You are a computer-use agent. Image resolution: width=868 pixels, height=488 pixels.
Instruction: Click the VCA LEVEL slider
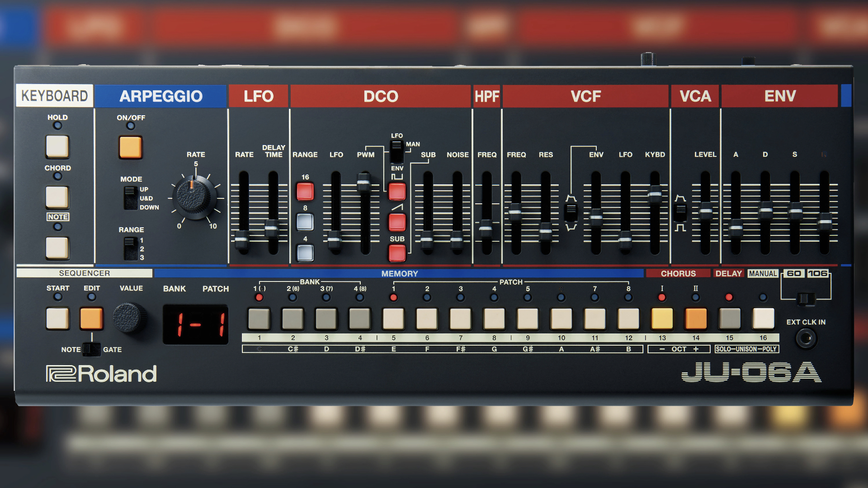coord(705,212)
